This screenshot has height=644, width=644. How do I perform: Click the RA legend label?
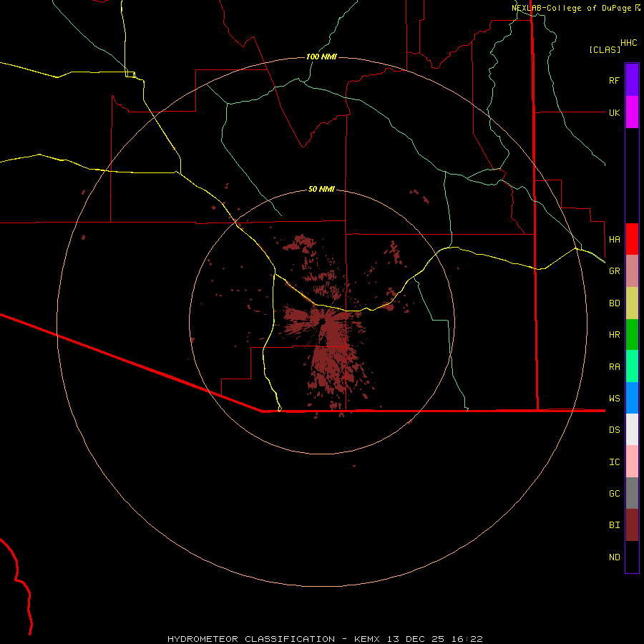[x=614, y=367]
